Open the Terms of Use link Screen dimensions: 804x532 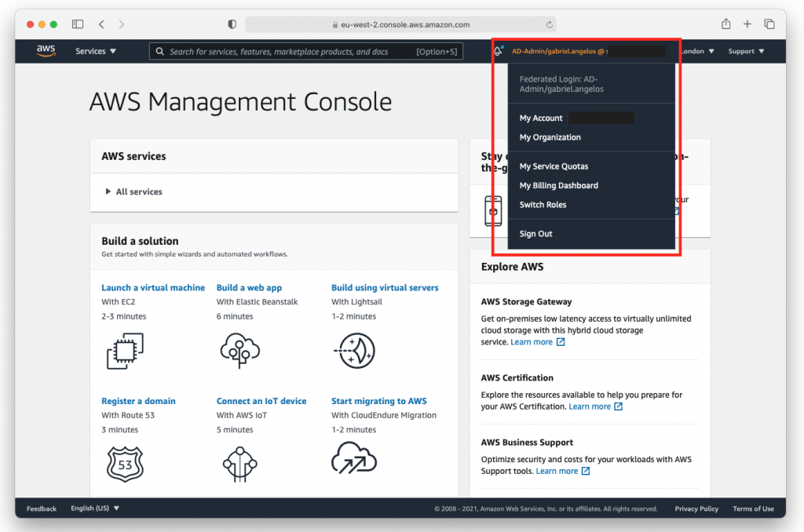[x=753, y=508]
